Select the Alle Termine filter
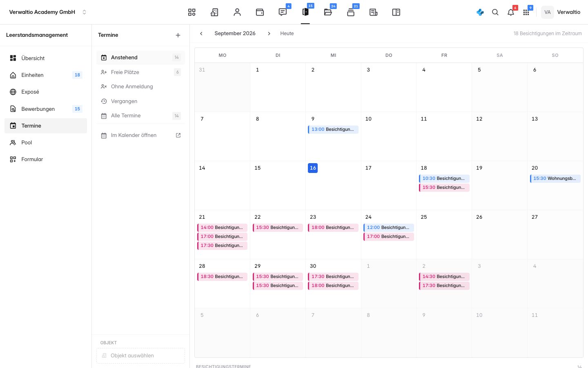This screenshot has height=368, width=588. (140, 116)
